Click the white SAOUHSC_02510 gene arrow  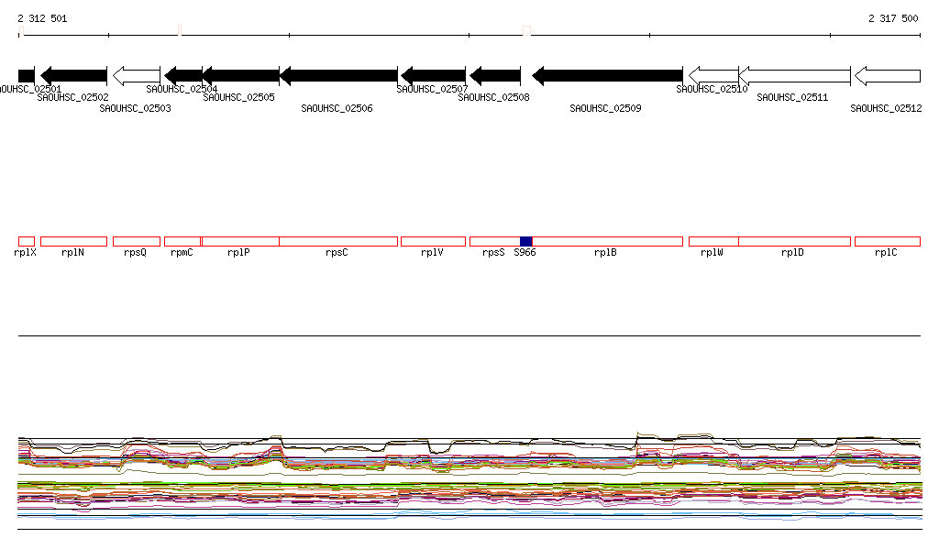(x=713, y=76)
